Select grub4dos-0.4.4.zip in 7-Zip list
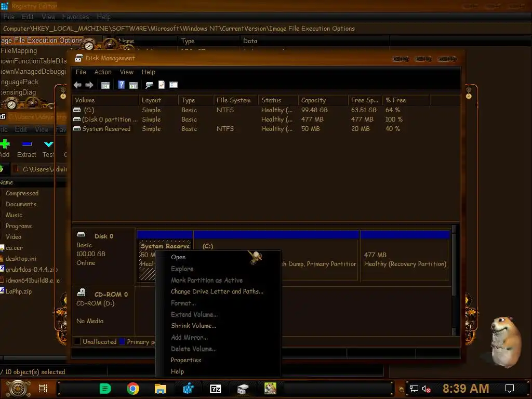 click(x=32, y=270)
